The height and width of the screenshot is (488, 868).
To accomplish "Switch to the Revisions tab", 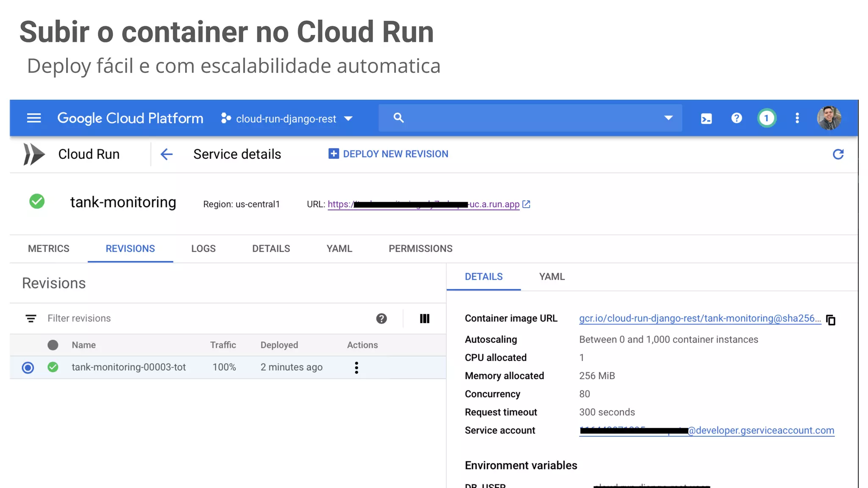I will point(130,249).
